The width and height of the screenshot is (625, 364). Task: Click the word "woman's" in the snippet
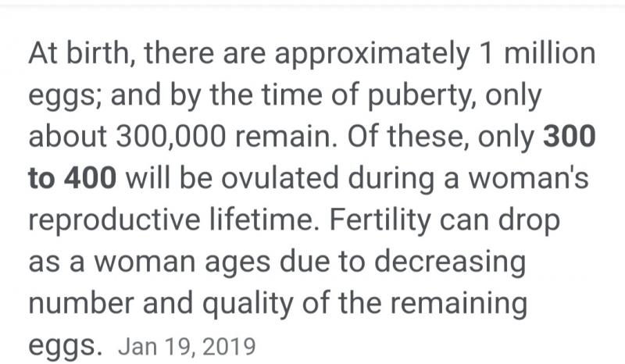pyautogui.click(x=528, y=179)
